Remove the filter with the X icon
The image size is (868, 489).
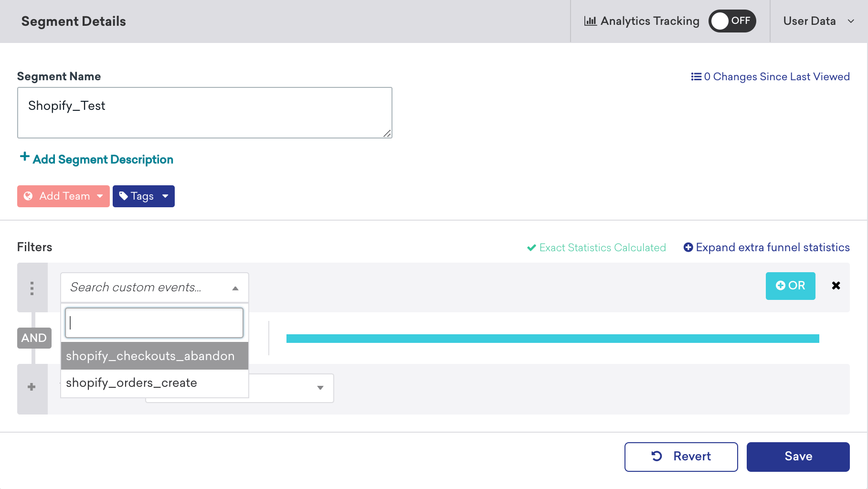836,286
